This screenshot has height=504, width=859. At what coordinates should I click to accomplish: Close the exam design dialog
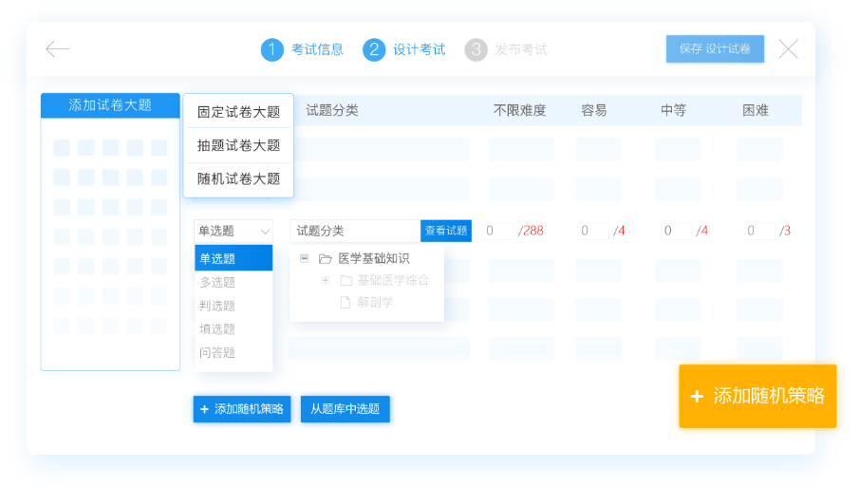(x=788, y=49)
